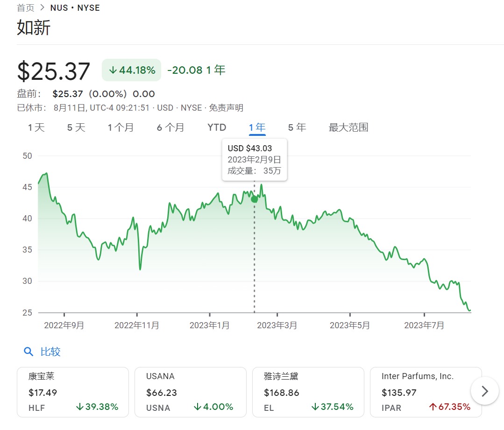Viewport: 504px width, 430px height.
Task: Click the $17.49 price on 康宝莱 card
Action: pyautogui.click(x=43, y=393)
